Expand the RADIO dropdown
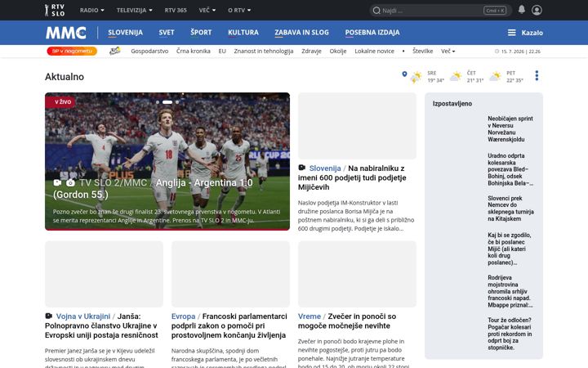Image resolution: width=588 pixels, height=368 pixels. pos(91,10)
